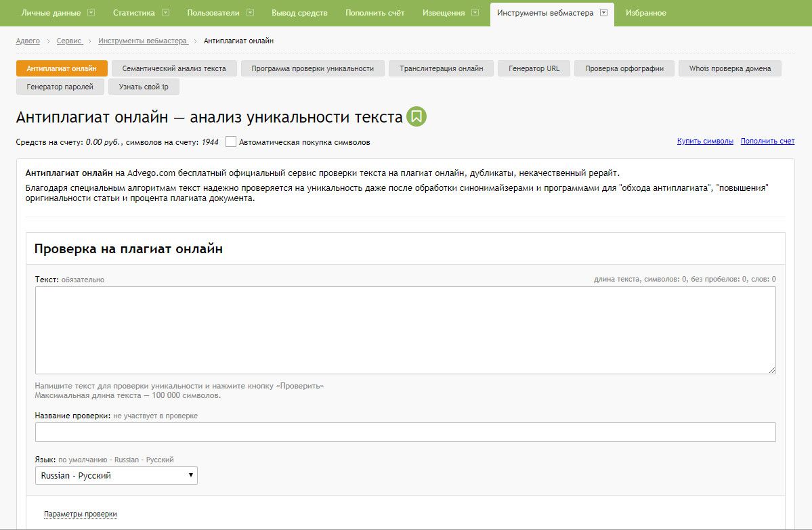812x530 pixels.
Task: Follow the Пополнить счет link on the right
Action: click(767, 141)
